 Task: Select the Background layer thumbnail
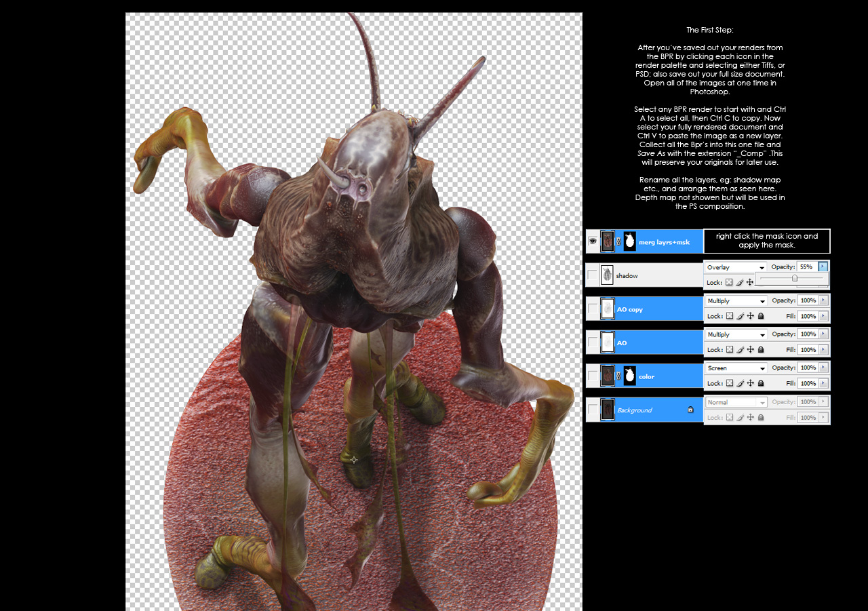click(607, 410)
